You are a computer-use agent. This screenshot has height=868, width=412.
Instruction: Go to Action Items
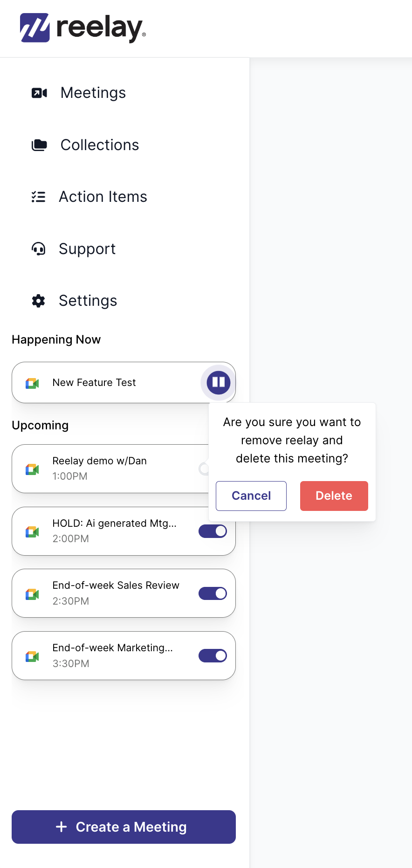pos(103,197)
